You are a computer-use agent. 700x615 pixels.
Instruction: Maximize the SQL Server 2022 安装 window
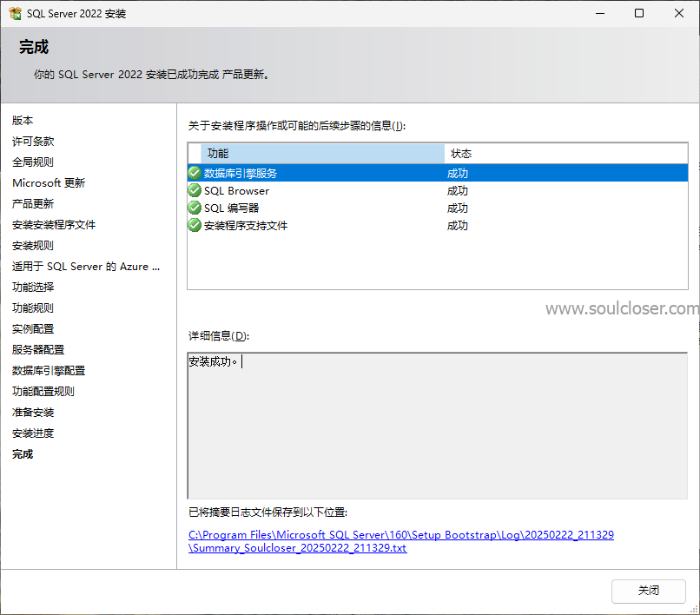click(x=639, y=13)
